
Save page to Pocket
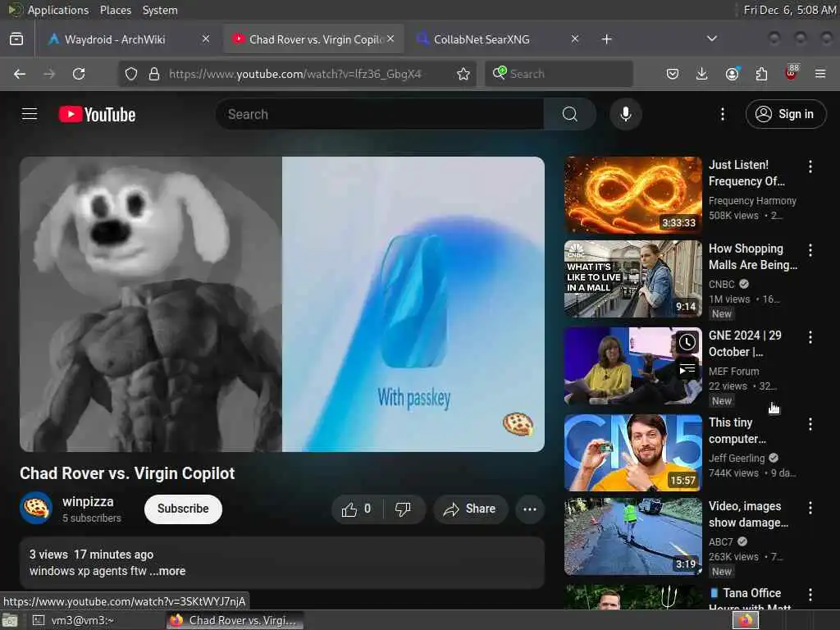pos(673,74)
